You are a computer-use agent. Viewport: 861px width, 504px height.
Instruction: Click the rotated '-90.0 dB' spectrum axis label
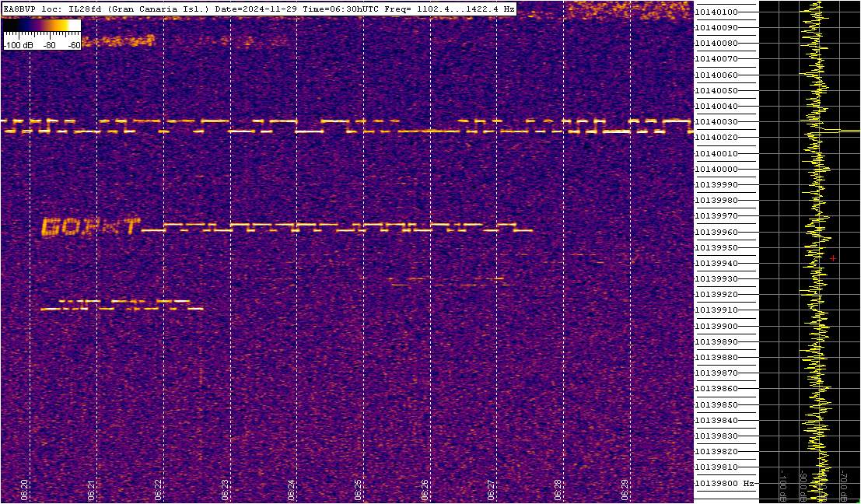[x=802, y=485]
